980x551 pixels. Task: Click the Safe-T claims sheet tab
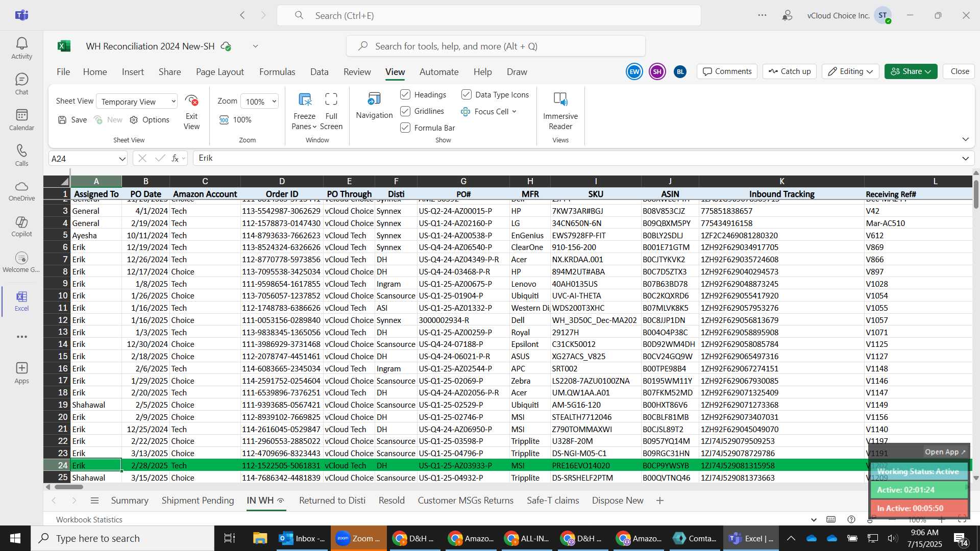point(553,500)
